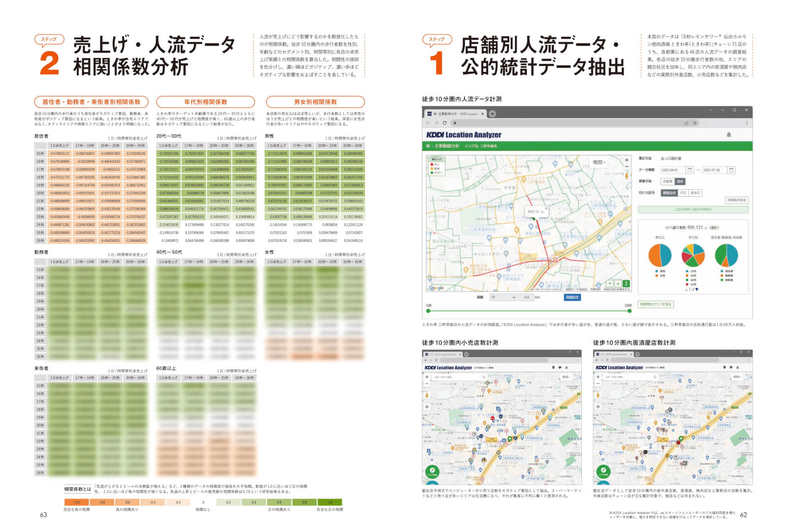Image resolution: width=787 pixels, height=532 pixels.
Task: Reload the page in the top KDDI Location Analyzer window
Action: tap(445, 123)
